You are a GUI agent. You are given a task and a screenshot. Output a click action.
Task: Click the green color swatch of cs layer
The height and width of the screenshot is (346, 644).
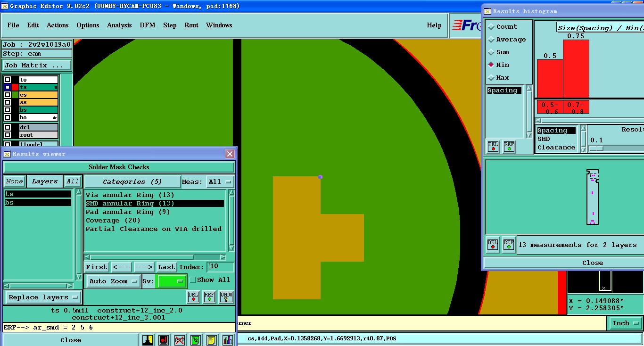(15, 95)
